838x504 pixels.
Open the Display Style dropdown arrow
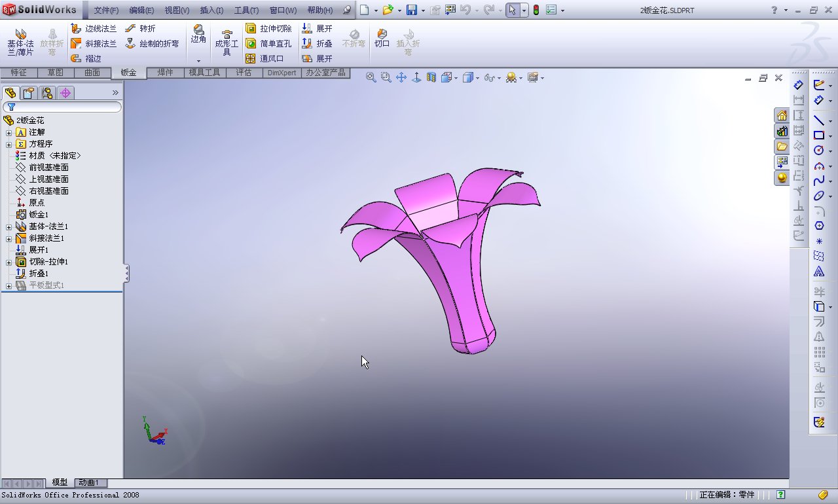(478, 78)
